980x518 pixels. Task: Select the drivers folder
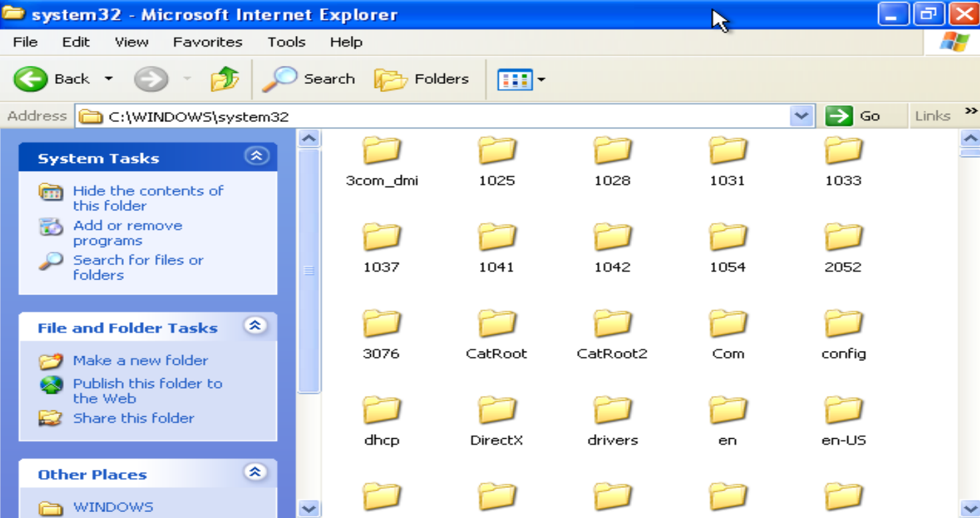[x=612, y=421]
